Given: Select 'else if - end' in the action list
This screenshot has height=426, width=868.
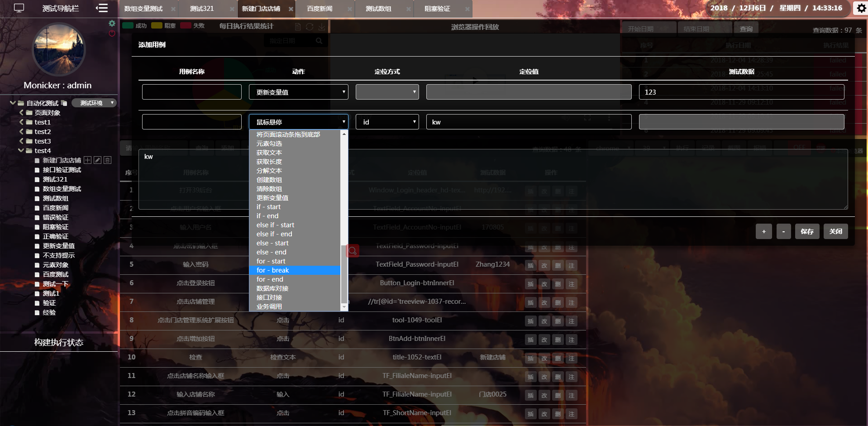Looking at the screenshot, I should click(x=295, y=234).
